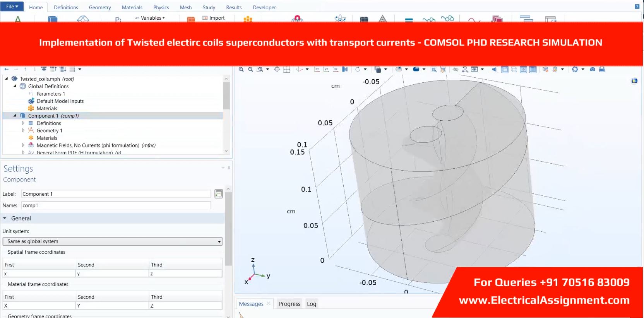Select the Messages tab
The image size is (644, 318).
tap(251, 304)
